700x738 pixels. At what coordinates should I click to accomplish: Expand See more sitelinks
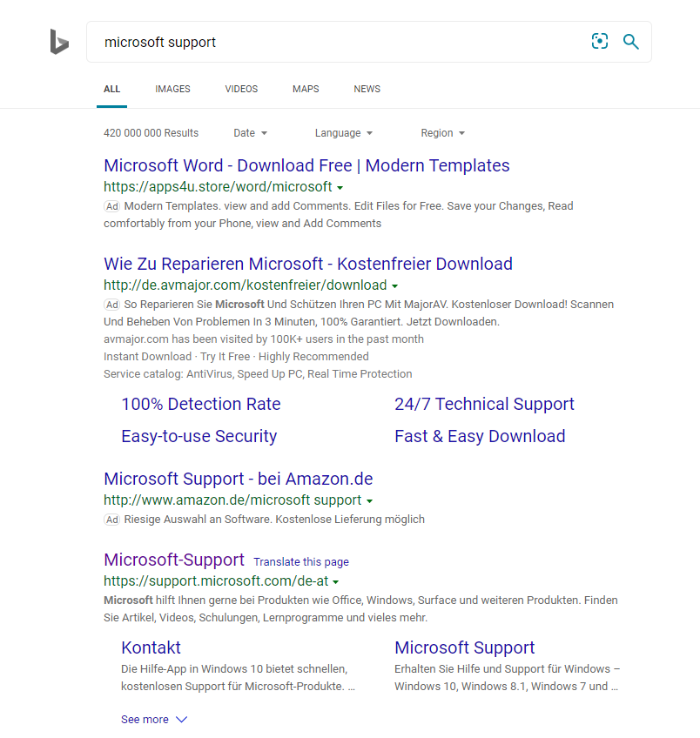pos(154,720)
